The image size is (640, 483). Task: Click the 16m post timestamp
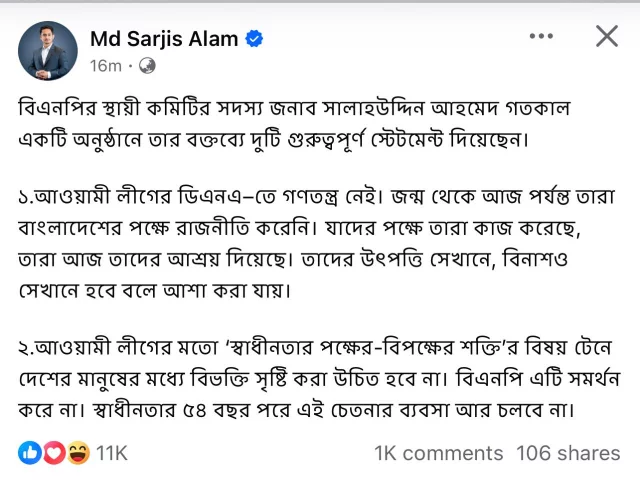[x=104, y=66]
